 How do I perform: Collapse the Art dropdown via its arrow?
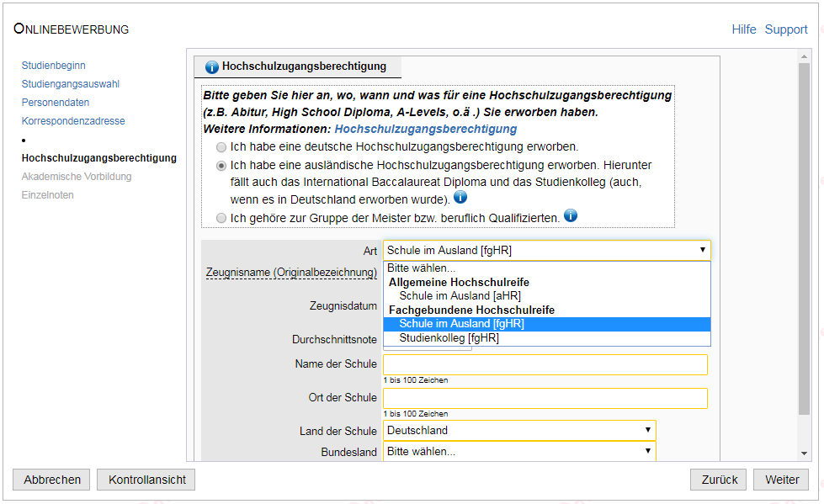point(702,250)
